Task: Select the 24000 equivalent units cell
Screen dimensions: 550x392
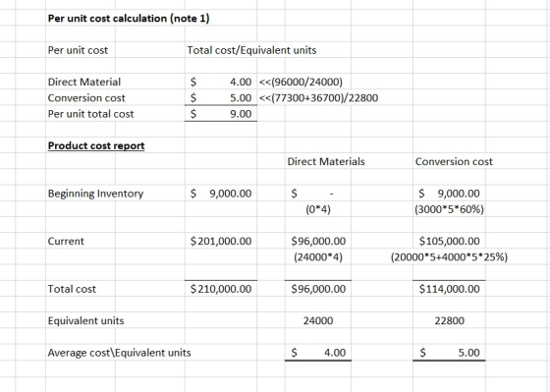Action: [x=318, y=320]
